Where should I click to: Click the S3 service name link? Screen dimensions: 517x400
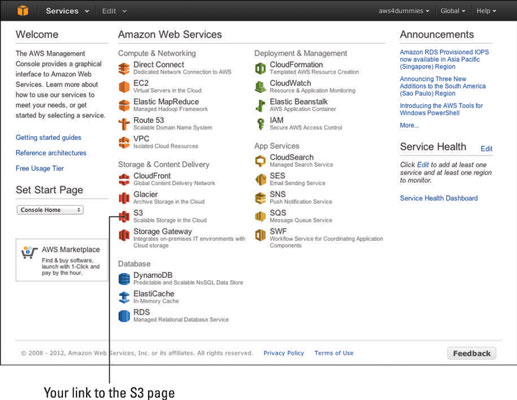point(138,213)
